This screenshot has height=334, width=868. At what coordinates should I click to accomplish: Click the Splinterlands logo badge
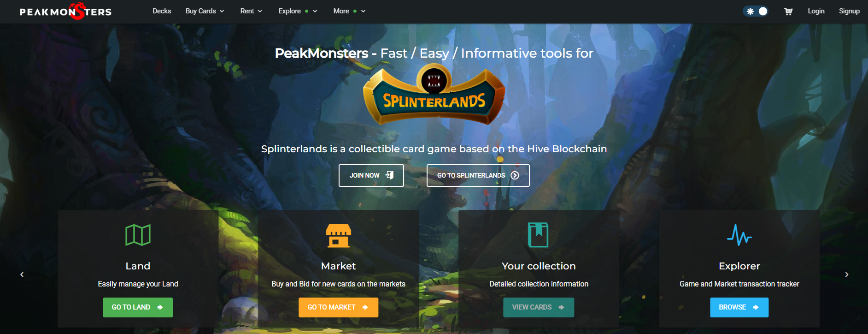coord(434,95)
